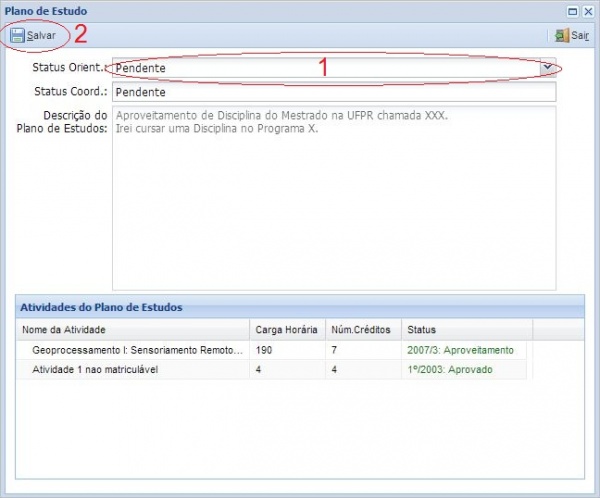The width and height of the screenshot is (600, 498).
Task: Click the Salvar floppy disk icon
Action: tap(17, 35)
